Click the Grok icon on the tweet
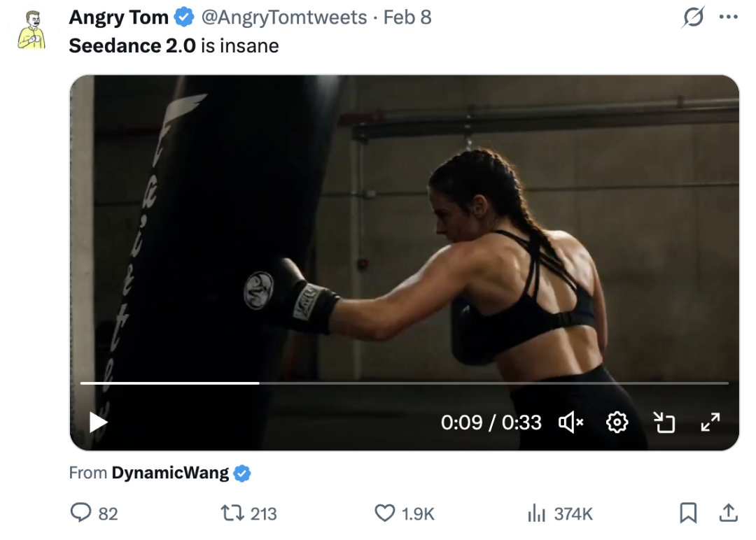Viewport: 756px width, 540px height. point(692,17)
